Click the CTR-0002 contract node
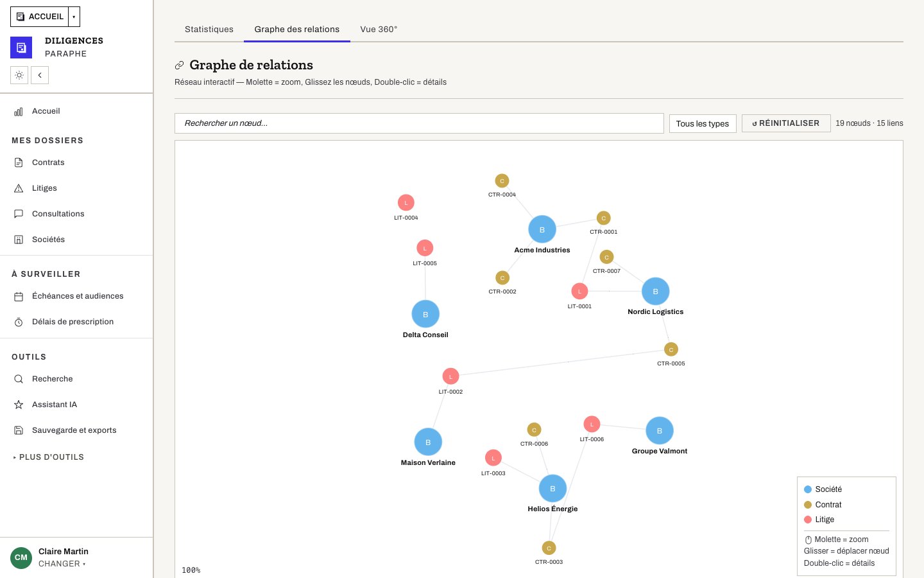Image resolution: width=924 pixels, height=578 pixels. pos(502,277)
